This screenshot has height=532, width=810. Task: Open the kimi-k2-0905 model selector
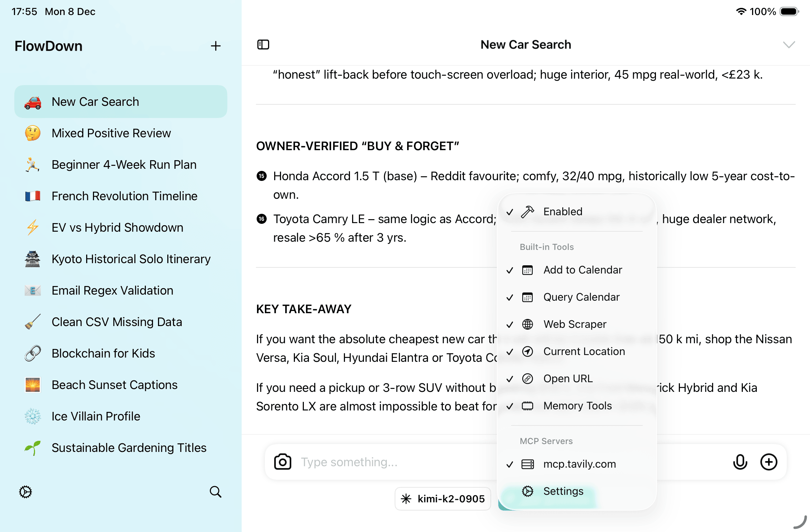(443, 499)
